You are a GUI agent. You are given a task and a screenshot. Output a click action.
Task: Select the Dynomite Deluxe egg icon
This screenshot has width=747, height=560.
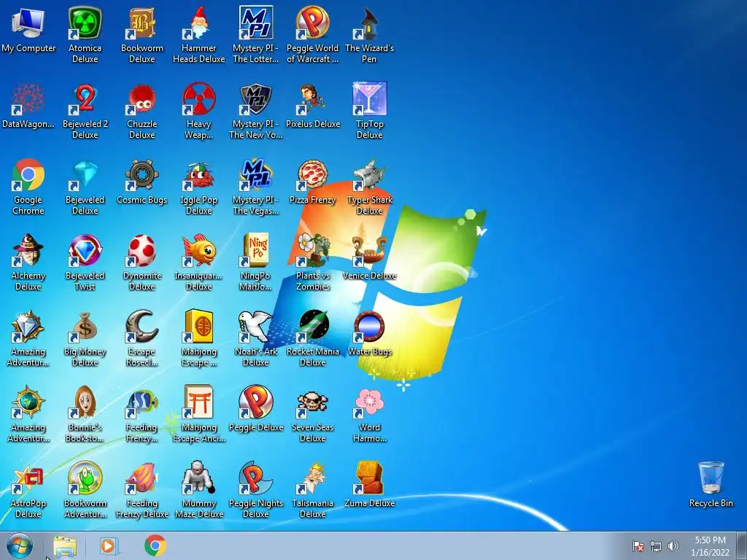click(142, 251)
